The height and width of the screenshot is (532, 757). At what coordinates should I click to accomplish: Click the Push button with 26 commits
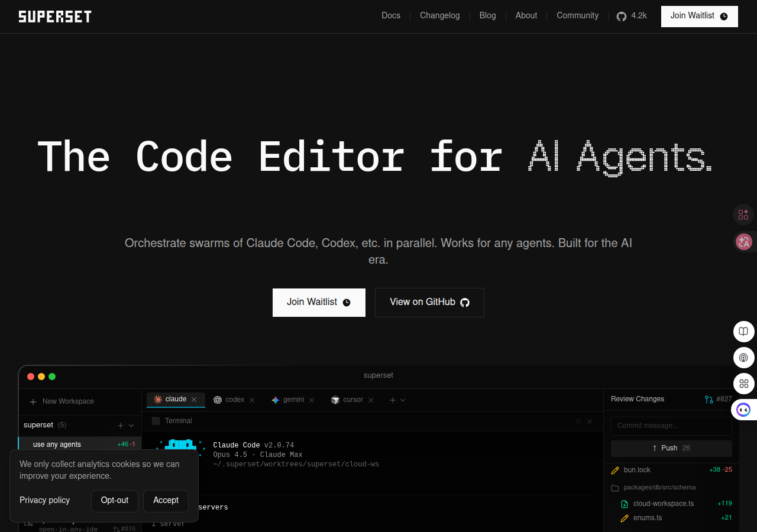(x=671, y=449)
